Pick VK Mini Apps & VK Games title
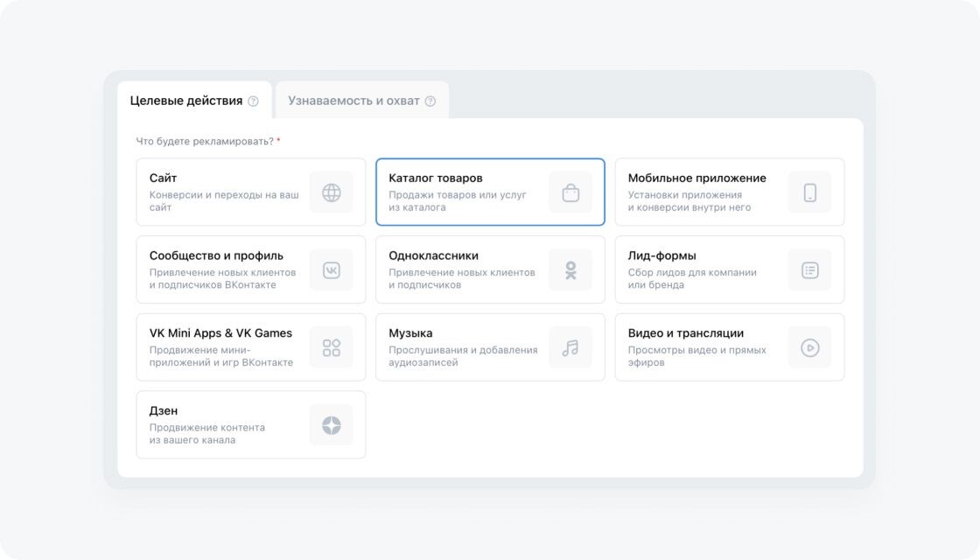 [220, 333]
